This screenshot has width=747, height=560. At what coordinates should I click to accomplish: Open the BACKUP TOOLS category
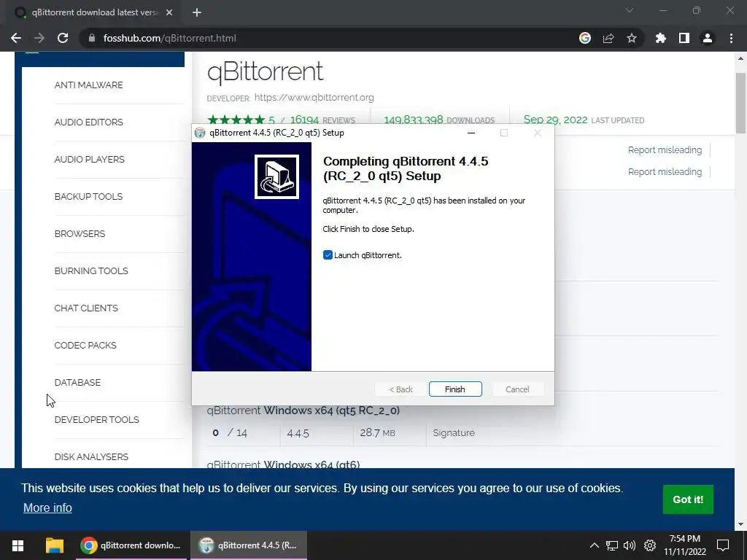pyautogui.click(x=88, y=196)
